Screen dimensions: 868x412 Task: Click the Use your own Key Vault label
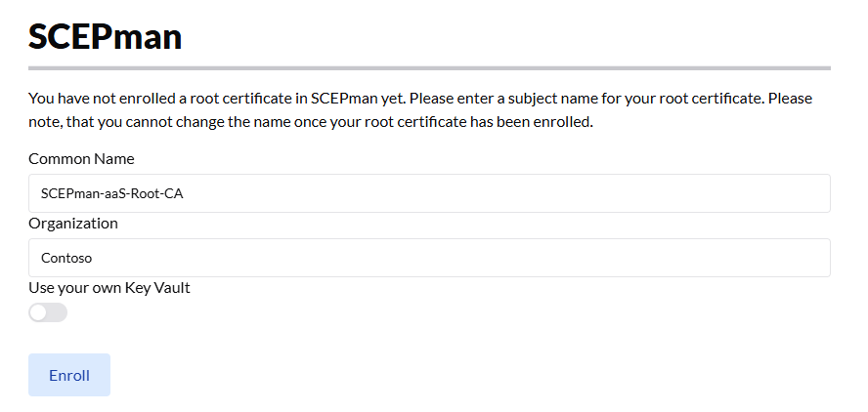(x=108, y=287)
